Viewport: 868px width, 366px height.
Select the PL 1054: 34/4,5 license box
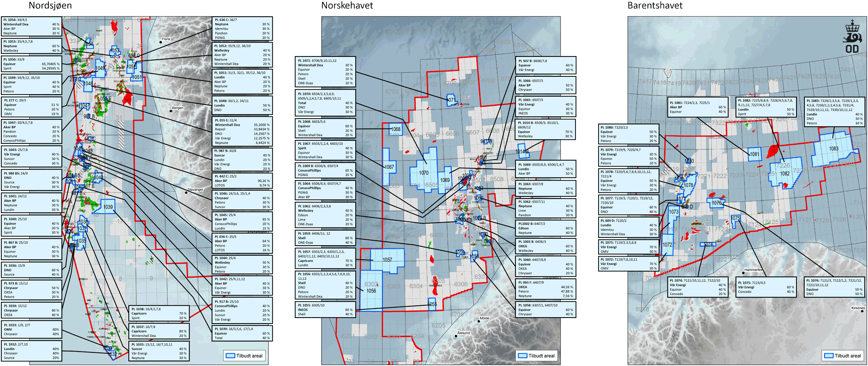(31, 27)
